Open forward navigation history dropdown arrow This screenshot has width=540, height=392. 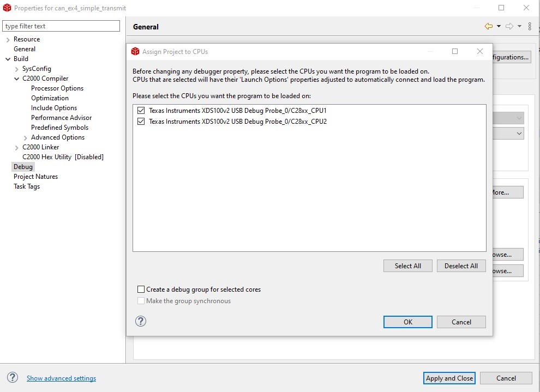point(519,27)
